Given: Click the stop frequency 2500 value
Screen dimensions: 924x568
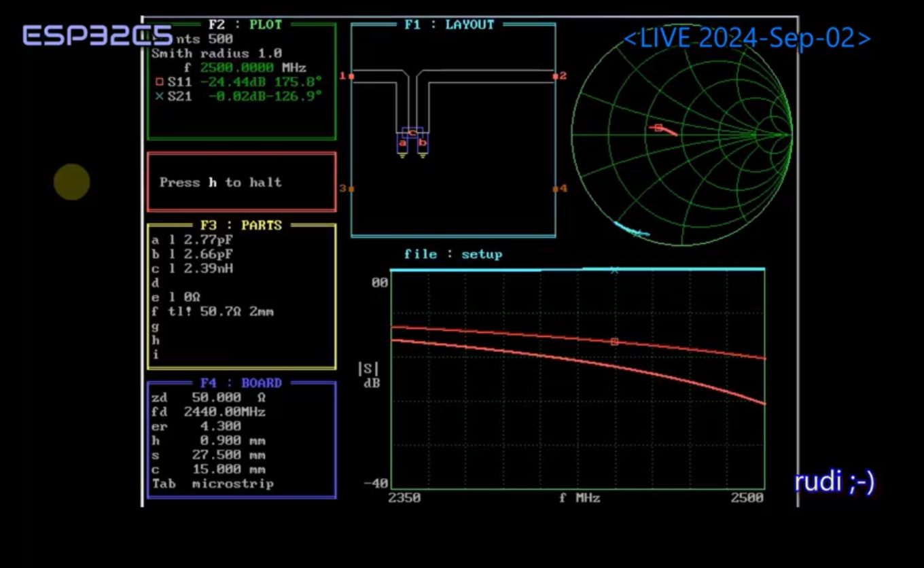Looking at the screenshot, I should point(747,498).
